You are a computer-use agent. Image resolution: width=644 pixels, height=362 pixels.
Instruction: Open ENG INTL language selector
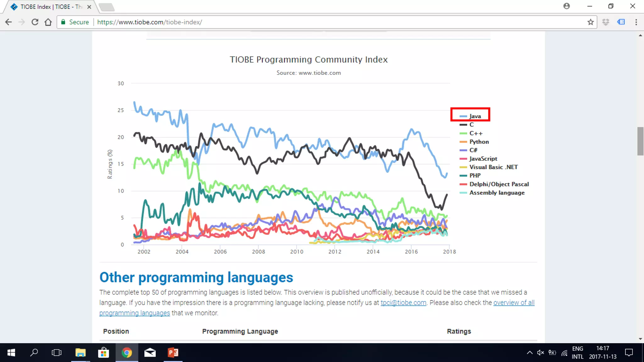[577, 353]
